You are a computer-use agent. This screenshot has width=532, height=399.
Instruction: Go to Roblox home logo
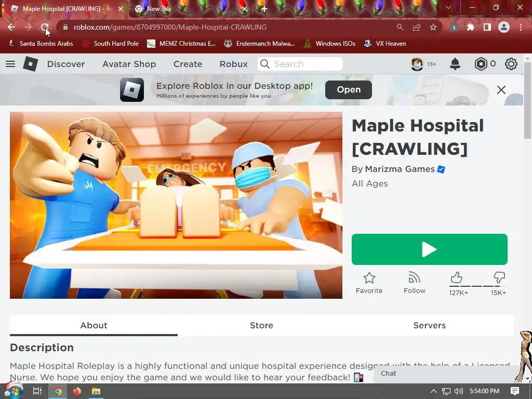click(30, 64)
